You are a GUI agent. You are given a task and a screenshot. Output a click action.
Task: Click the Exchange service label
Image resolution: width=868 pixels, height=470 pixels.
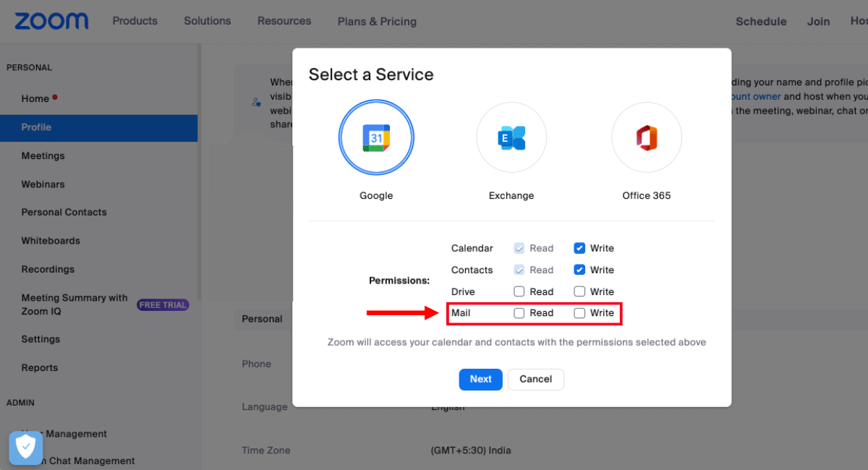(511, 196)
